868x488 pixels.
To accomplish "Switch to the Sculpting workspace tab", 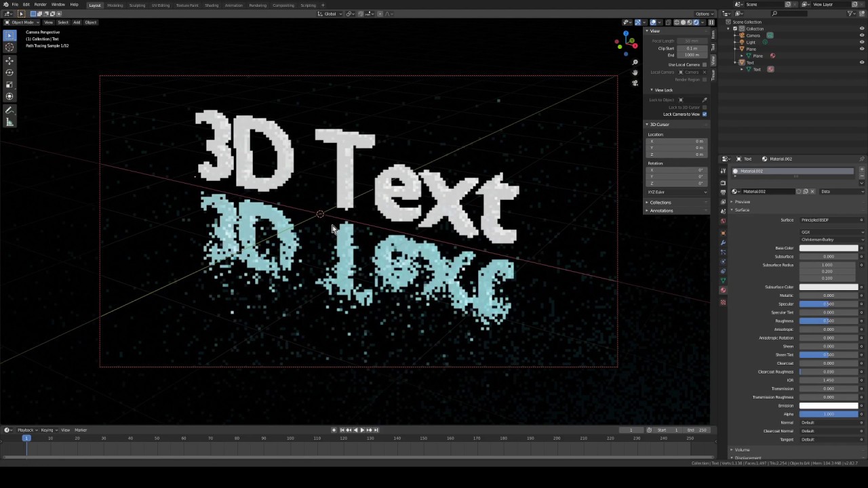I will [x=137, y=5].
